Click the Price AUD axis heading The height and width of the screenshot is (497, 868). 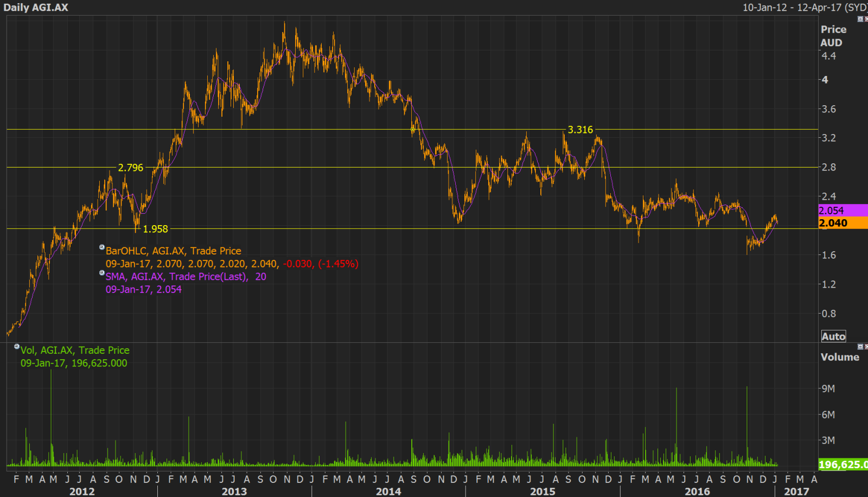(833, 36)
